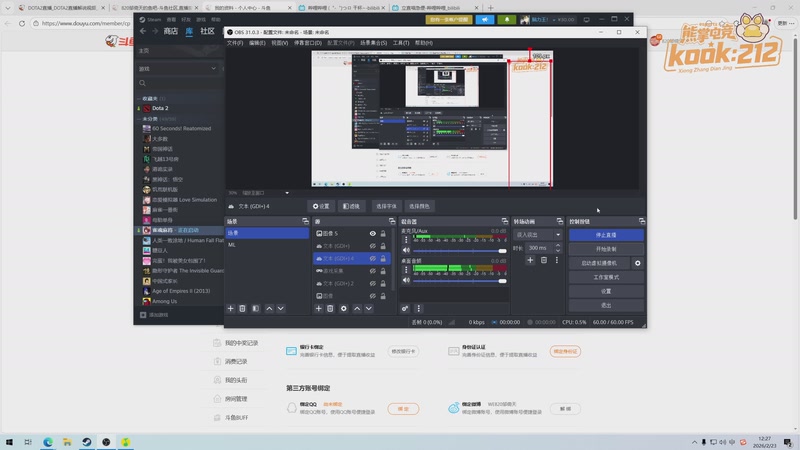800x450 pixels.
Task: Open scene filters icon in scenes panel
Action: [256, 309]
